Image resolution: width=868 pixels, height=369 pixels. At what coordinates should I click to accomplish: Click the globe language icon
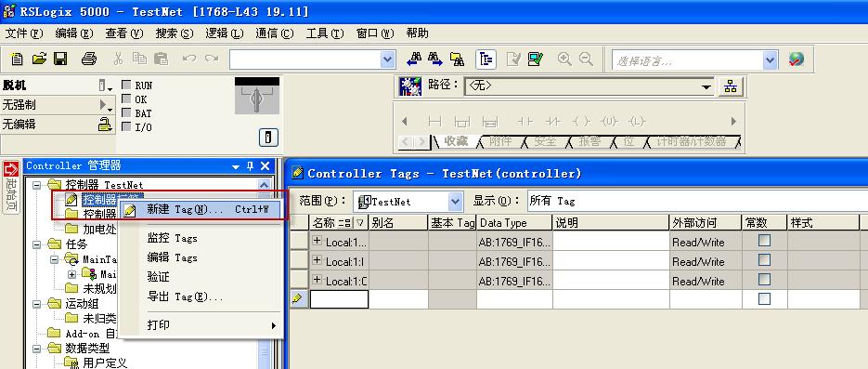tap(797, 59)
